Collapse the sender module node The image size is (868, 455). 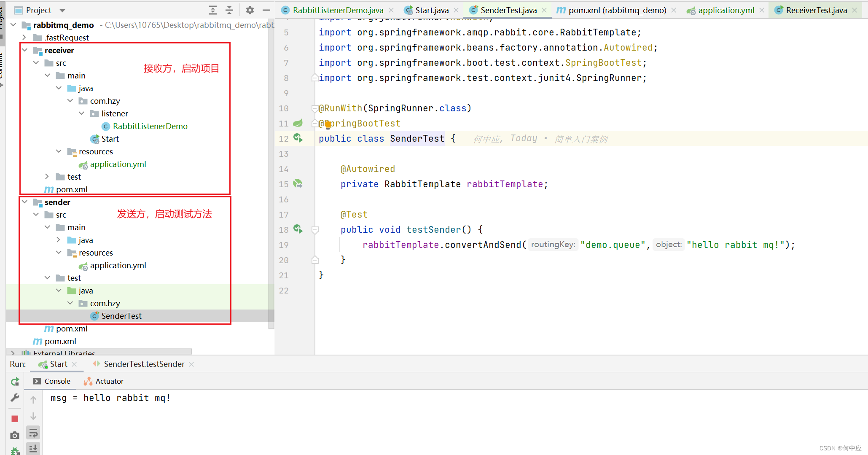point(25,202)
